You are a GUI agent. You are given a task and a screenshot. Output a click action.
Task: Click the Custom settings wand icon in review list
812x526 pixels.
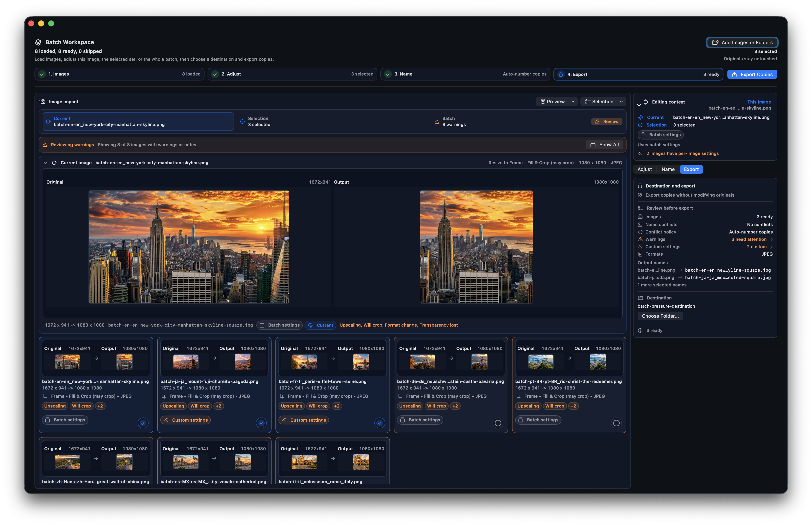click(x=640, y=247)
